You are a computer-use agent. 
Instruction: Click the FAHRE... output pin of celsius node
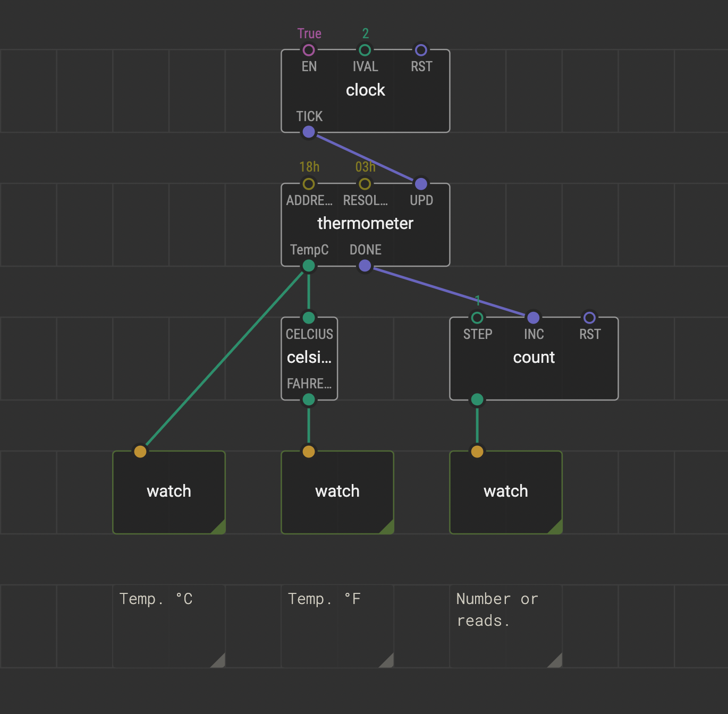point(309,399)
